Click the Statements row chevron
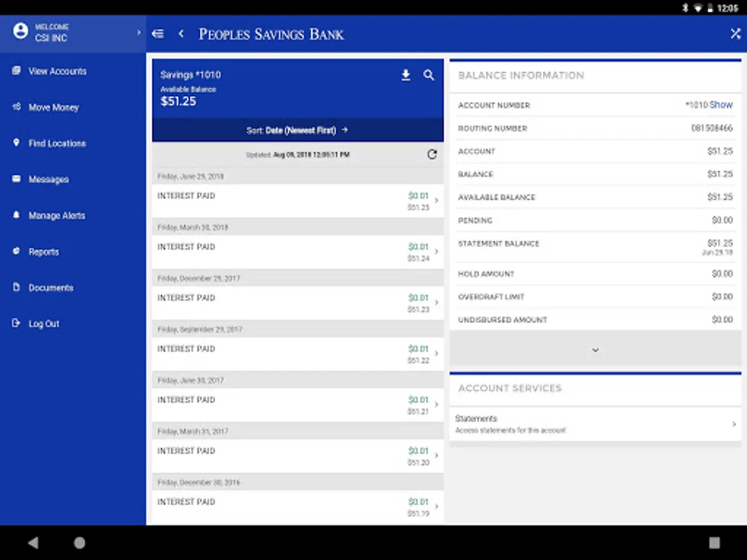Image resolution: width=747 pixels, height=560 pixels. tap(734, 424)
